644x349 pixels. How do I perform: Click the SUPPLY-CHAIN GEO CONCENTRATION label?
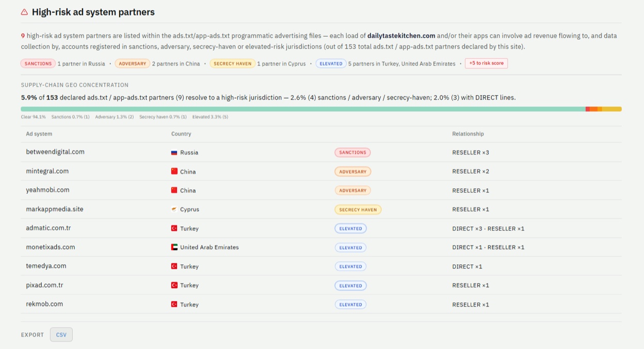(75, 85)
